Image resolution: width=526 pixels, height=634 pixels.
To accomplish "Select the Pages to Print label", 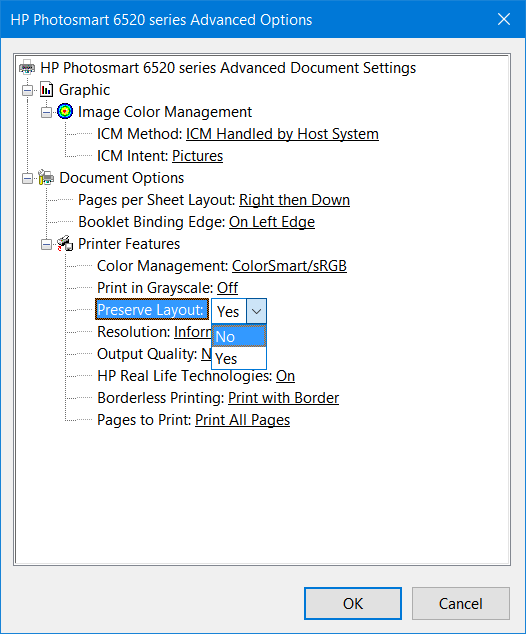I will 144,420.
